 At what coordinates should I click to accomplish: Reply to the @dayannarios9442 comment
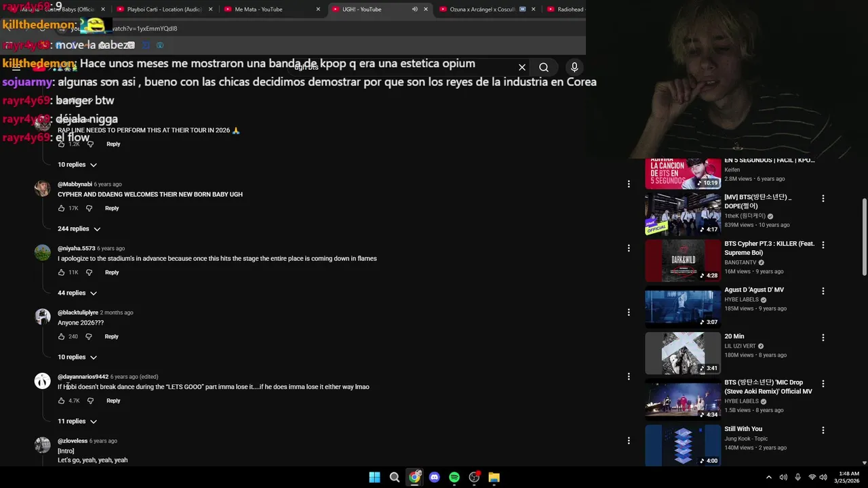[x=113, y=401]
